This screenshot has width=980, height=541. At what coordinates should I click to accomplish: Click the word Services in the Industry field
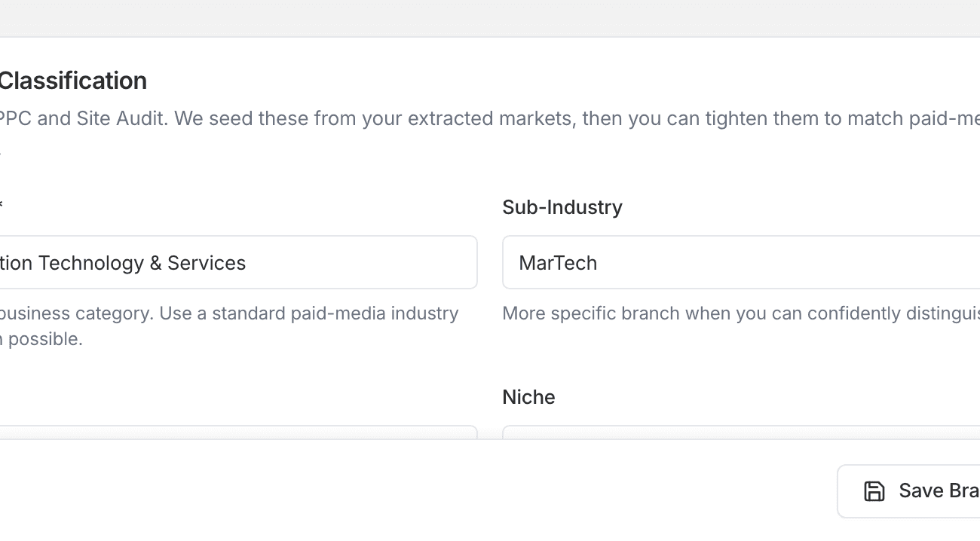[209, 262]
